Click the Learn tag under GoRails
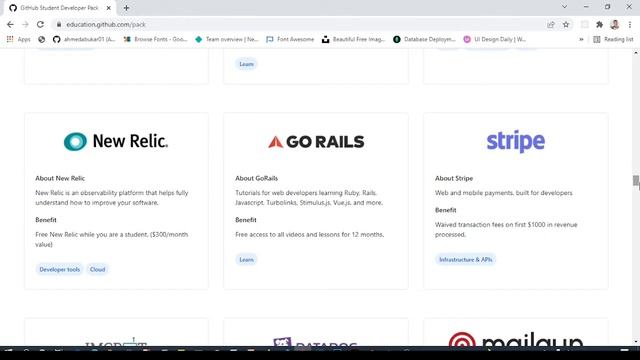This screenshot has width=640, height=360. (x=246, y=260)
